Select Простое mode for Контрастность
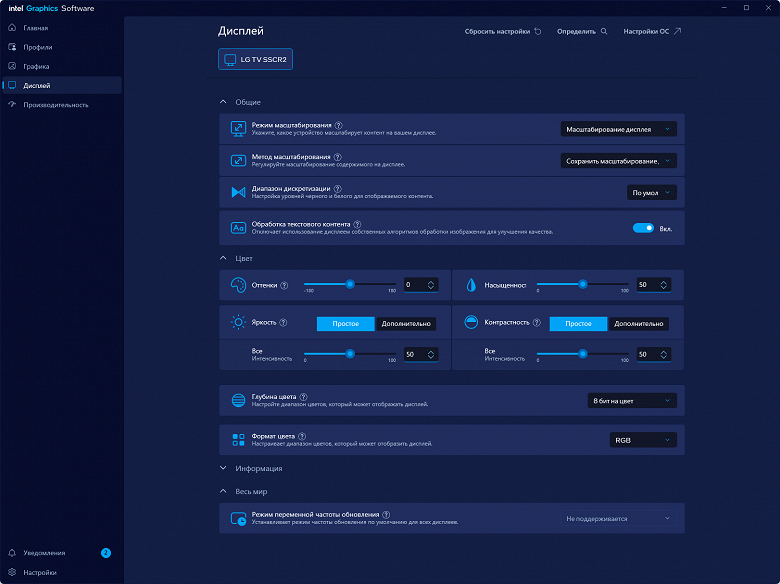Screen dimensions: 780x584 click(578, 324)
